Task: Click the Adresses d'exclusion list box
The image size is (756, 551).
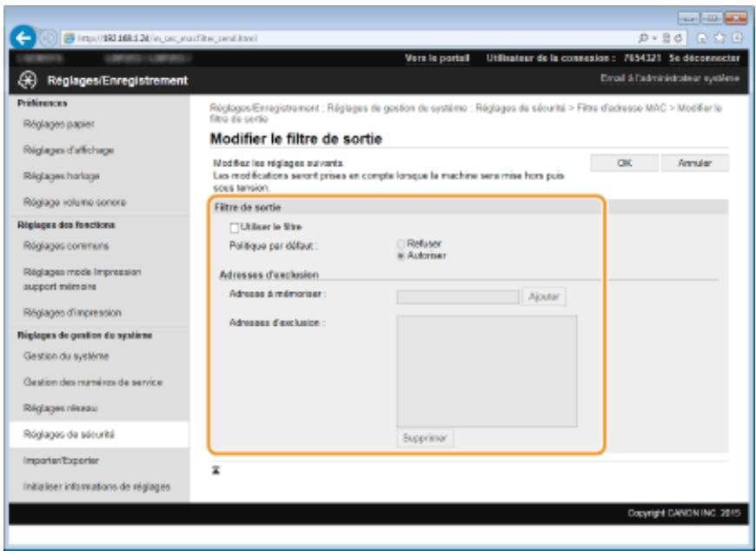Action: [x=487, y=371]
